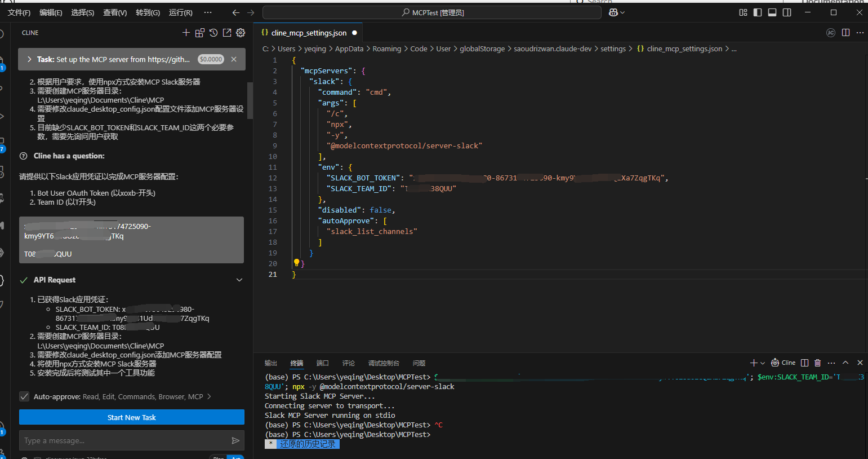Toggle the secondary side bar
The image size is (868, 459).
click(787, 12)
